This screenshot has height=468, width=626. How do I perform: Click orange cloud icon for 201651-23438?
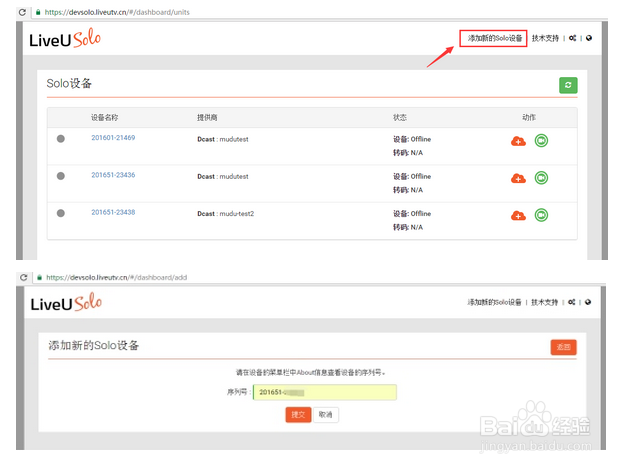point(518,216)
